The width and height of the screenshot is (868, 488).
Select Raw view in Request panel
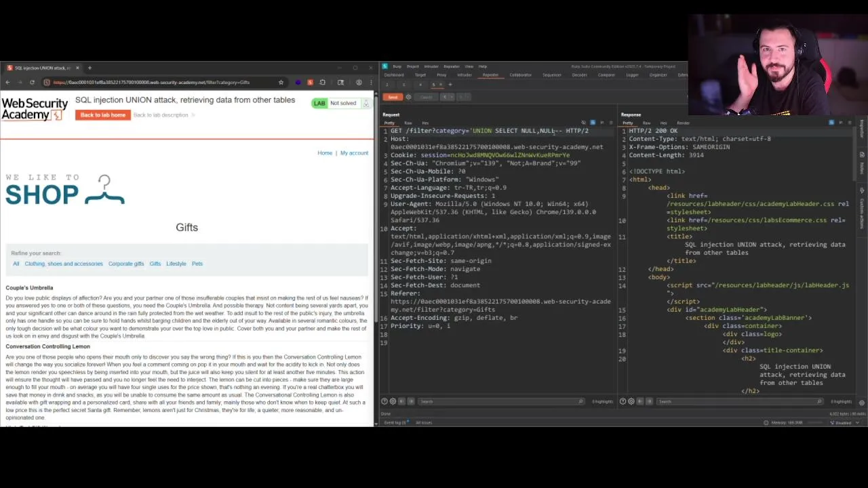point(408,123)
